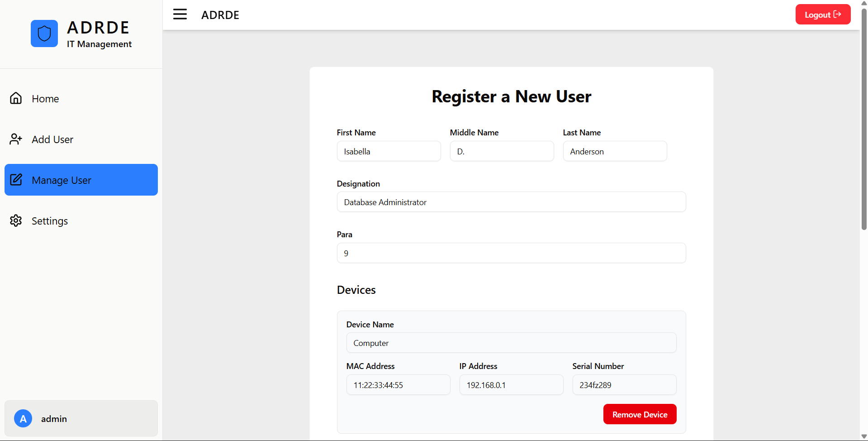Screen dimensions: 868x441
Task: Click the logout arrow icon
Action: tap(837, 14)
